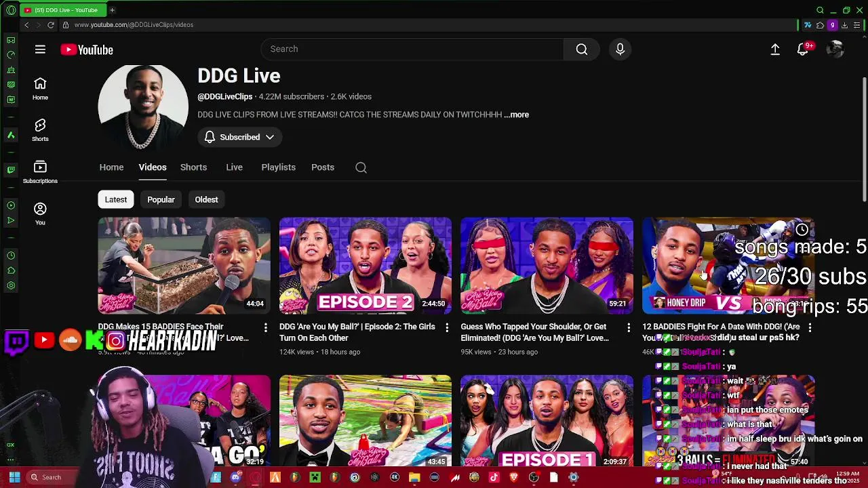Open a new browser tab
868x488 pixels.
pos(112,10)
